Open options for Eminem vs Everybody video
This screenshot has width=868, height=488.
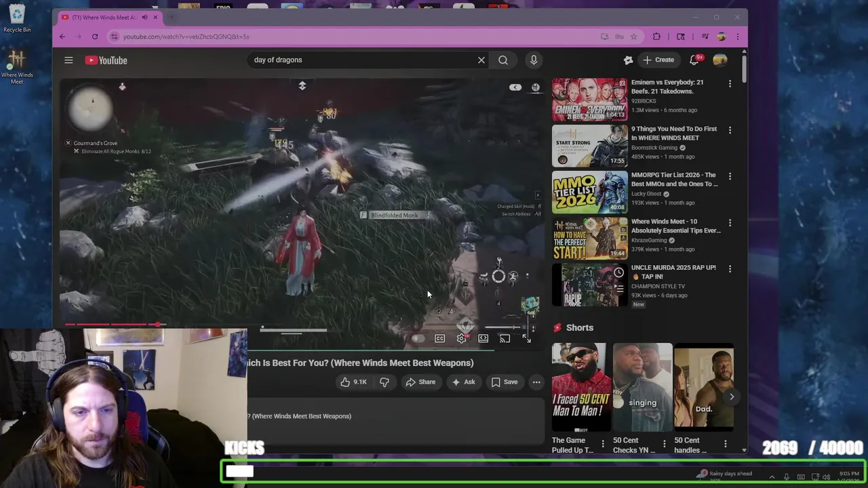tap(730, 83)
